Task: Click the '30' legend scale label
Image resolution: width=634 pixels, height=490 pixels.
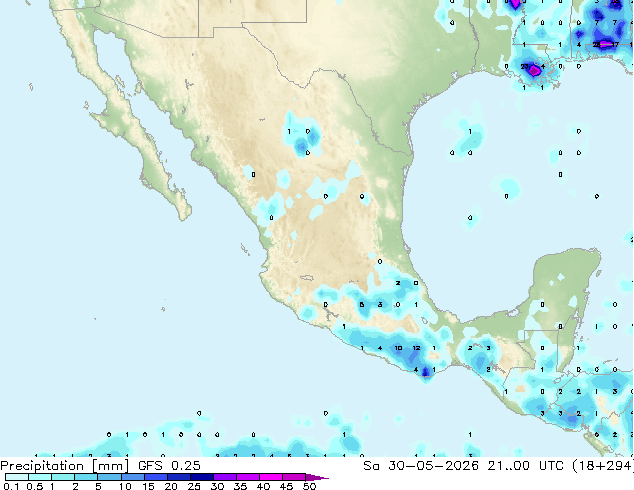Action: click(x=217, y=486)
